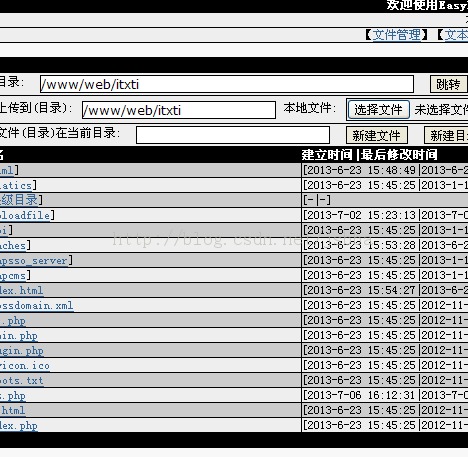
Task: Open the index.php file link
Action: coord(19,426)
